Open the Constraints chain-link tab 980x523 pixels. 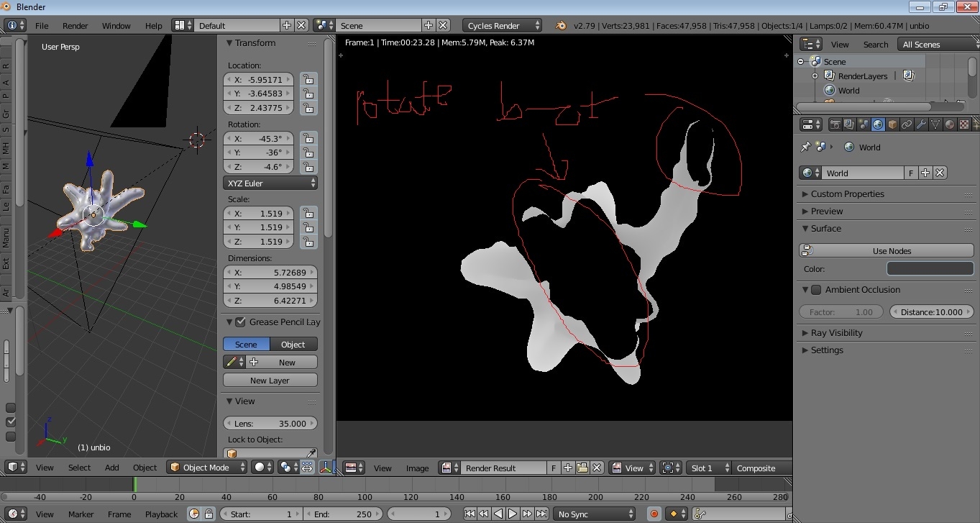[907, 124]
